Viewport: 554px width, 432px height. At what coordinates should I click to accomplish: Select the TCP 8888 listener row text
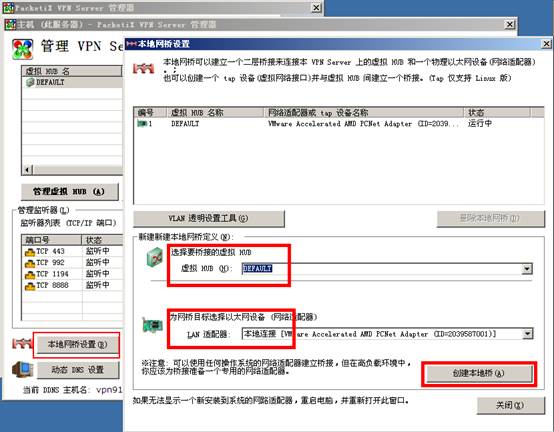52,285
